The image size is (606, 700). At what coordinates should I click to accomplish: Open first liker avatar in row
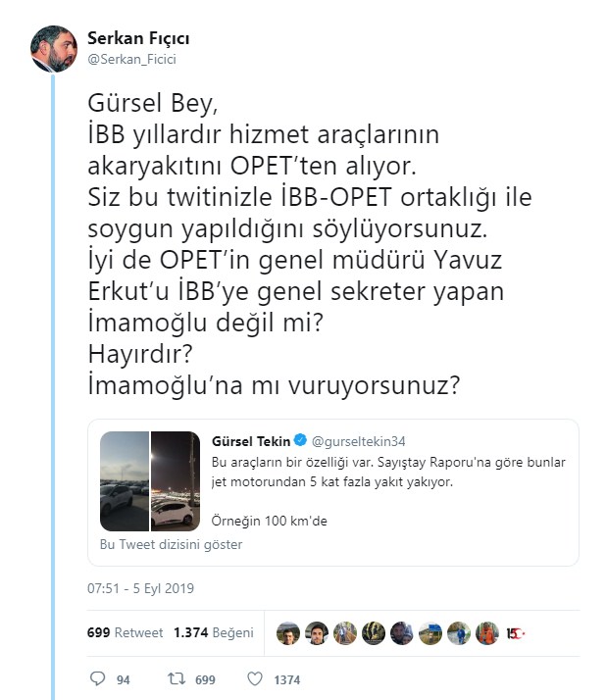pos(287,633)
